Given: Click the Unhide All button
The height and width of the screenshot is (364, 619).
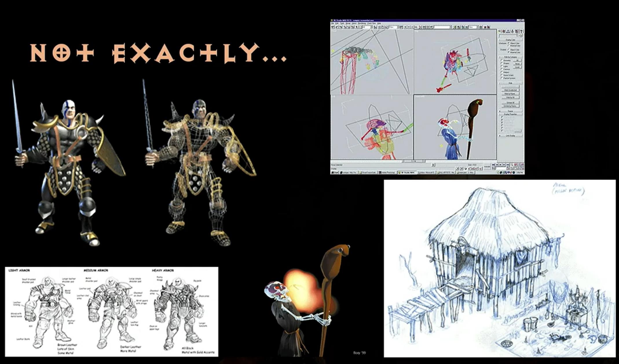Looking at the screenshot, I should click(510, 103).
